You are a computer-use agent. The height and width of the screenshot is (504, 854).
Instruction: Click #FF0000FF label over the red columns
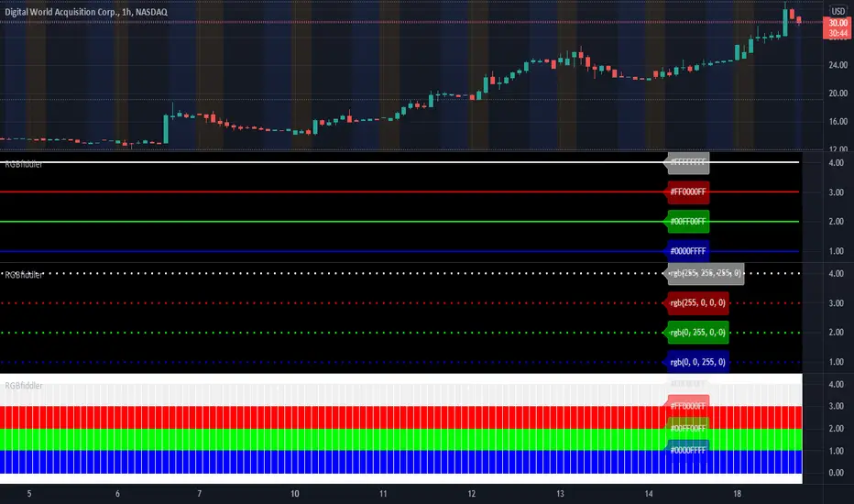coord(687,406)
